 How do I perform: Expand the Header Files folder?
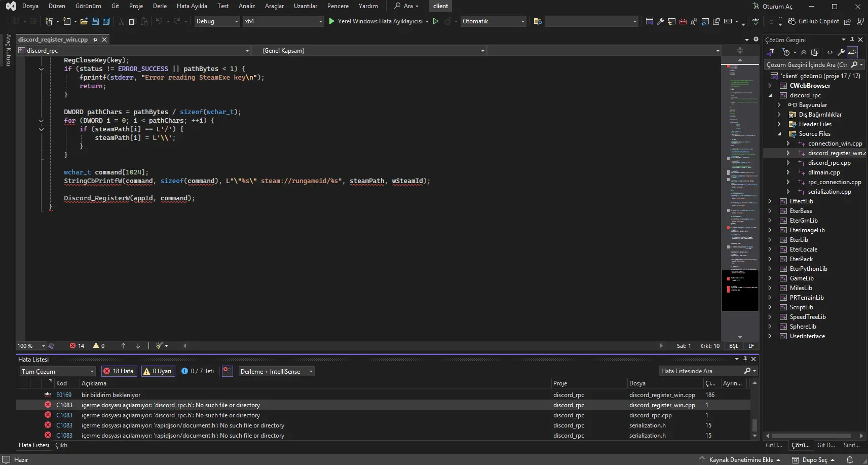779,124
